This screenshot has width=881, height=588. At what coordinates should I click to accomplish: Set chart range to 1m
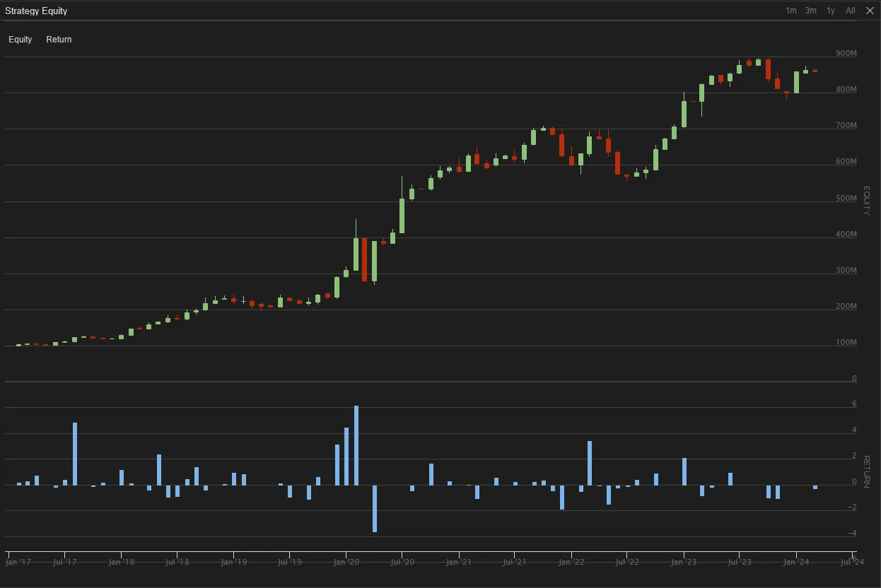pos(791,11)
